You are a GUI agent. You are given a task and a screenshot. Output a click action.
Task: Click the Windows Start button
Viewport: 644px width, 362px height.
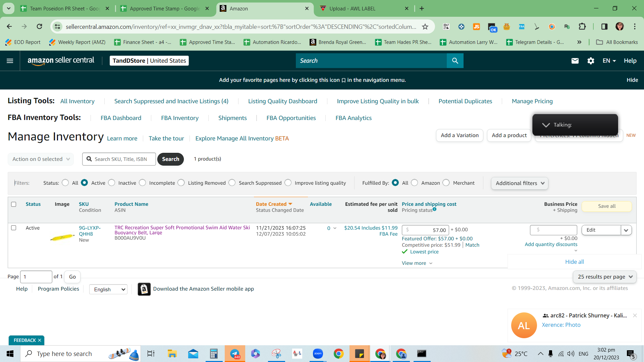point(10,354)
